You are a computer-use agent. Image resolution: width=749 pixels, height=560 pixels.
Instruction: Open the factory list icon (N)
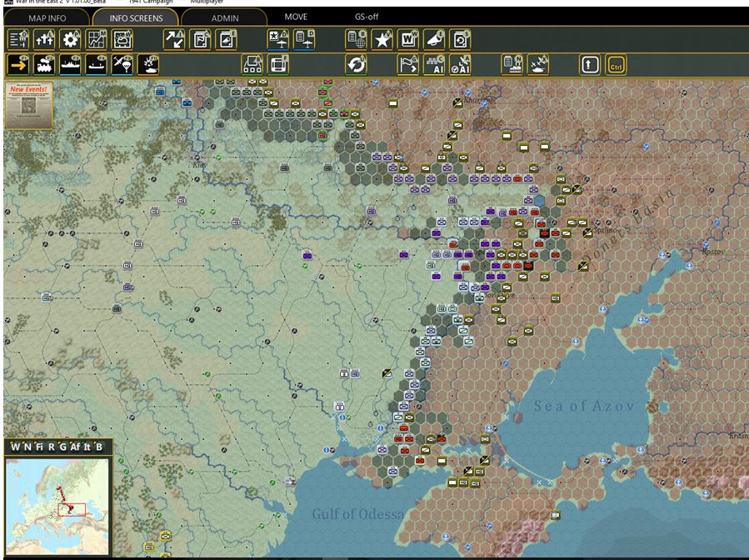point(512,64)
